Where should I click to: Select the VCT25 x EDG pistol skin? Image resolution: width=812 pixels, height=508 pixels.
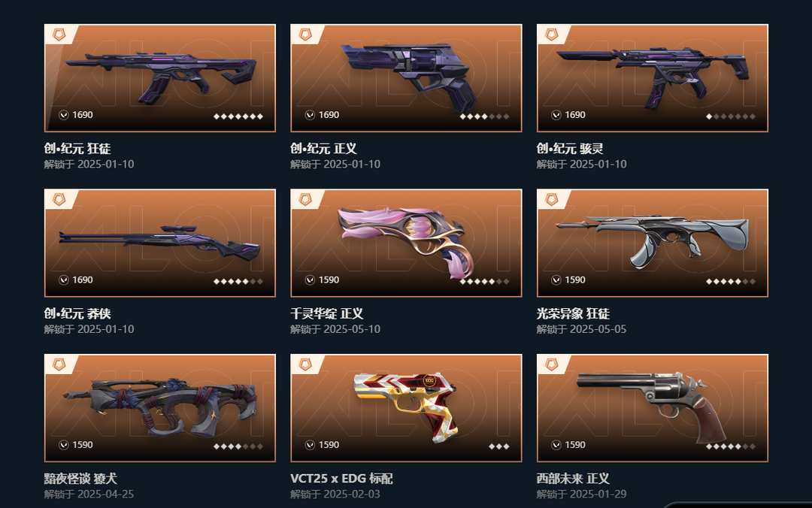click(x=407, y=406)
